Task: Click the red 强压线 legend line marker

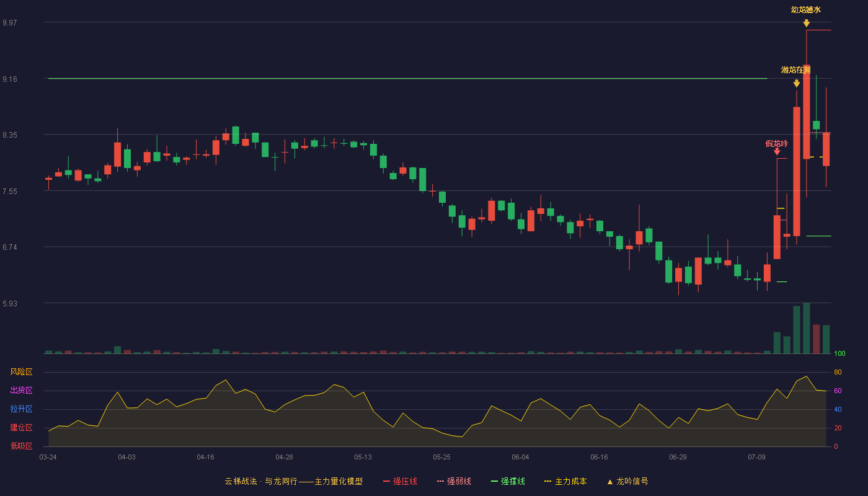Action: (386, 482)
